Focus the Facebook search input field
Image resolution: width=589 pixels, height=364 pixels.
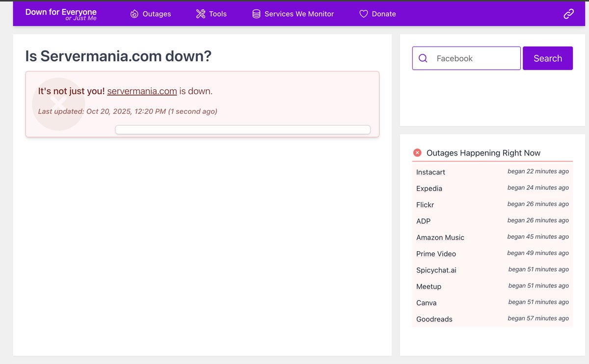[466, 58]
